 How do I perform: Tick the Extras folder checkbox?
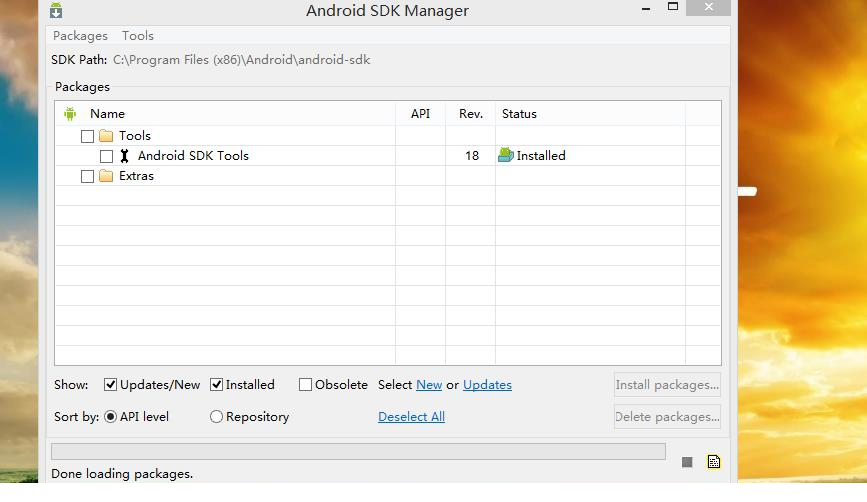tap(87, 176)
